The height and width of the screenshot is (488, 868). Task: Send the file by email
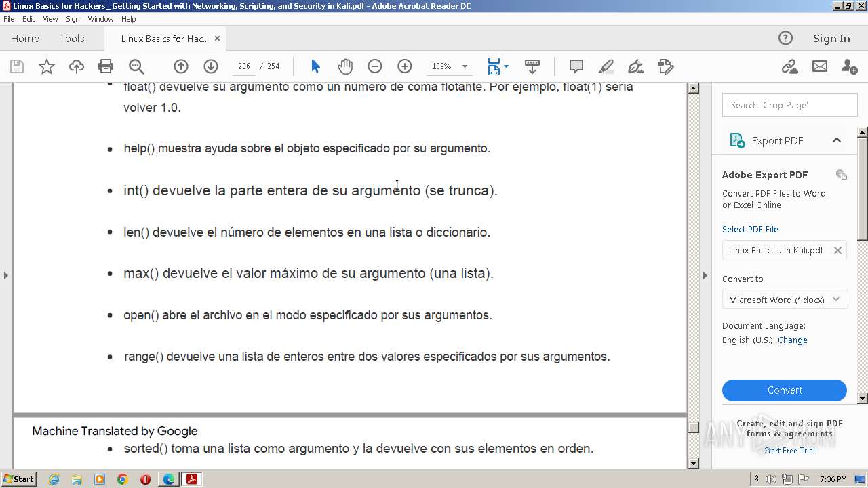click(x=820, y=66)
